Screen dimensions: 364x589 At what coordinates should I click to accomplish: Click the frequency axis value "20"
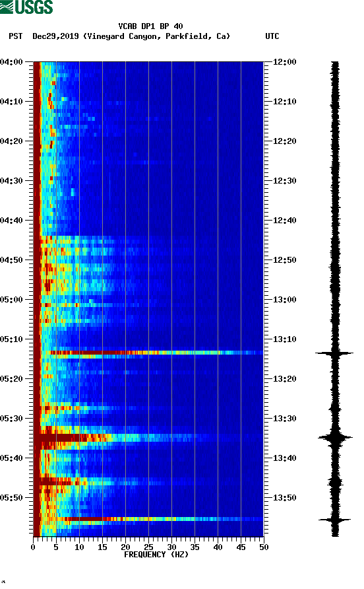pyautogui.click(x=125, y=547)
